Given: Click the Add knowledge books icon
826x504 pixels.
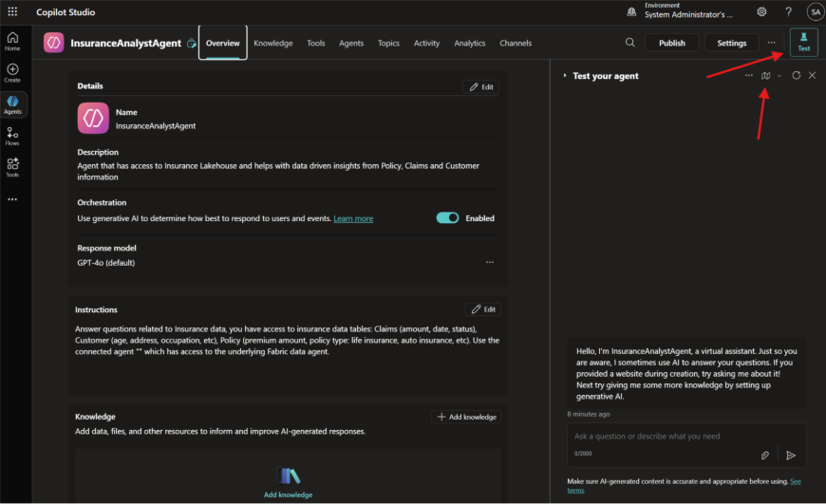Looking at the screenshot, I should point(289,476).
